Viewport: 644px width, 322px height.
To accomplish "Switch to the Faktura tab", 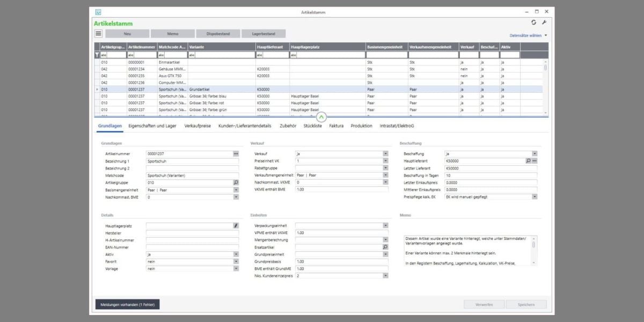I will coord(336,126).
